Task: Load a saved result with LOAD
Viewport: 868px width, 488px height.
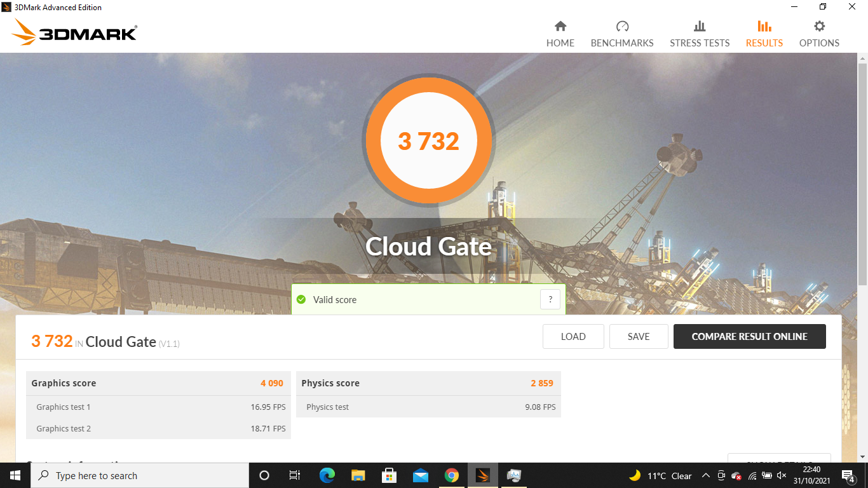Action: (x=573, y=337)
